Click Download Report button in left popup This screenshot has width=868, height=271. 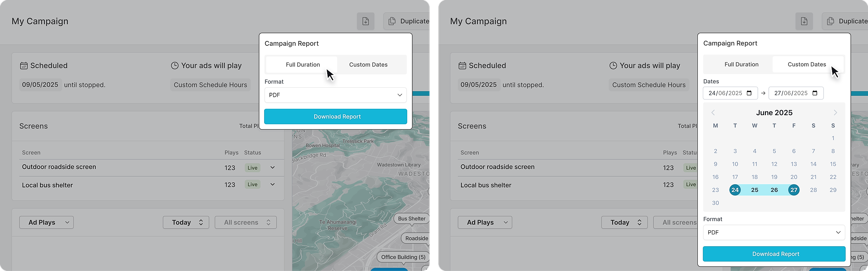(335, 117)
